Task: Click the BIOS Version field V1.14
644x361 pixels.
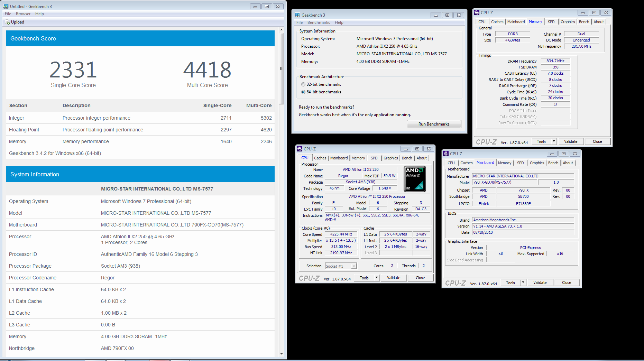Action: coord(523,226)
